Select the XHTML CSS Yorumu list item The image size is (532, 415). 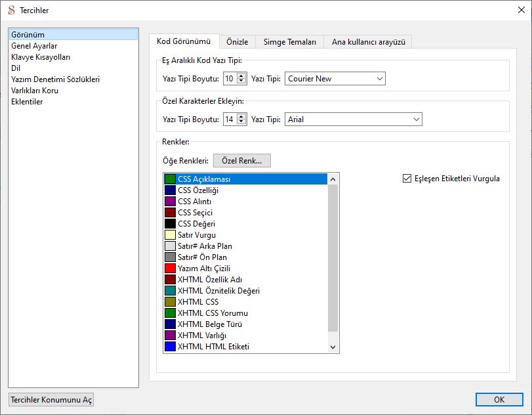tap(245, 313)
